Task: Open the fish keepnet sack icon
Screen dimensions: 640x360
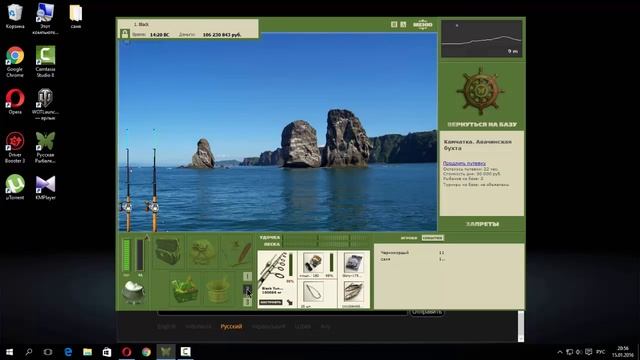Action: 202,252
